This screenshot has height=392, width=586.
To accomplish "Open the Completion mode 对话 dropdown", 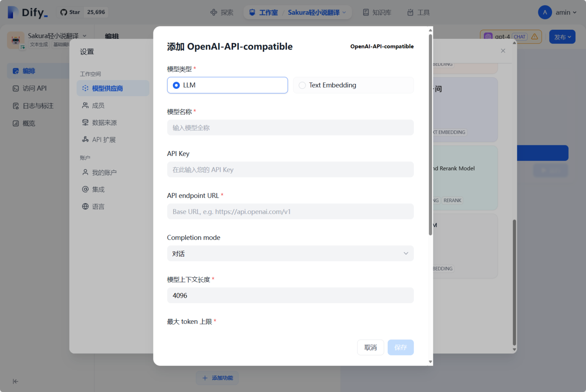I will point(290,254).
